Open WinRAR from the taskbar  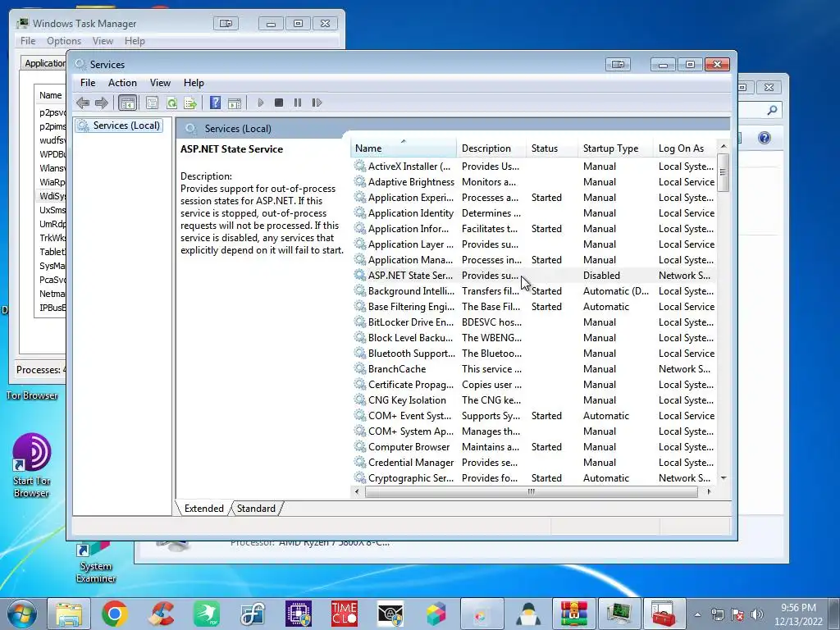point(573,614)
